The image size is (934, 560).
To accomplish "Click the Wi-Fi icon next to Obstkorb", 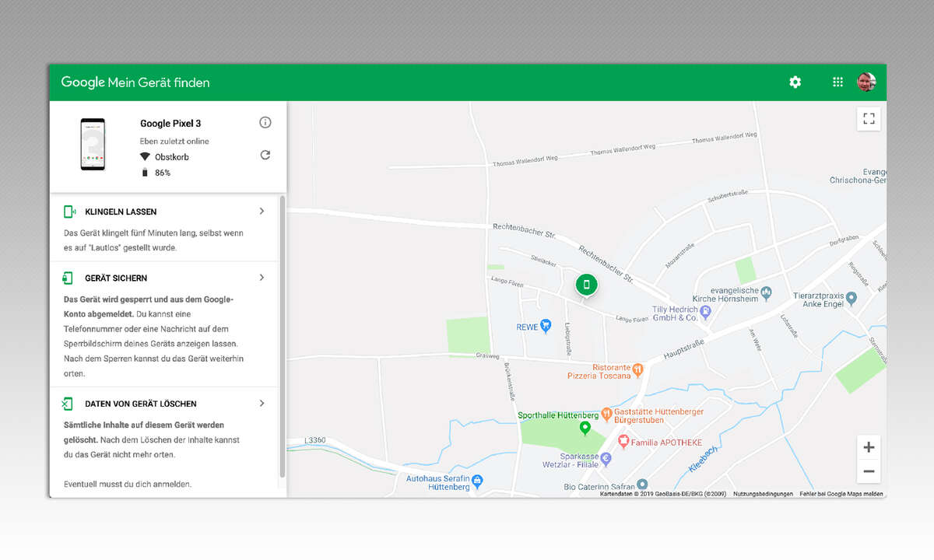I will pyautogui.click(x=145, y=156).
